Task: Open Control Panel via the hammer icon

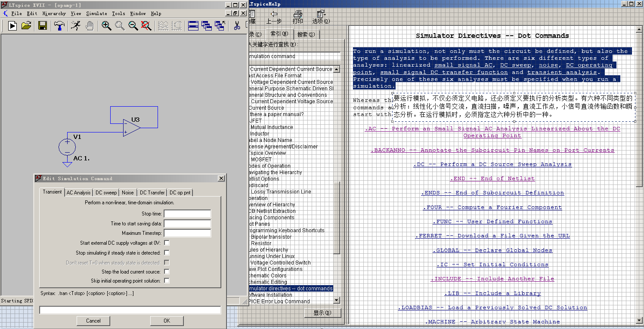Action: (59, 26)
